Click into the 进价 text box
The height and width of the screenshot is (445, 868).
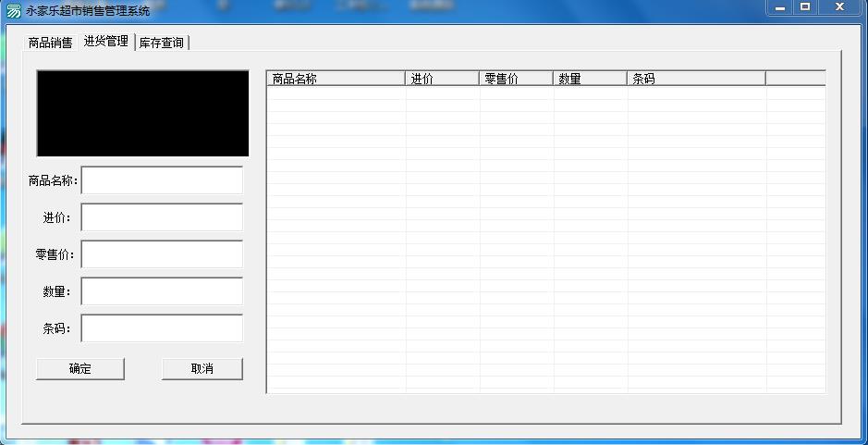[162, 217]
